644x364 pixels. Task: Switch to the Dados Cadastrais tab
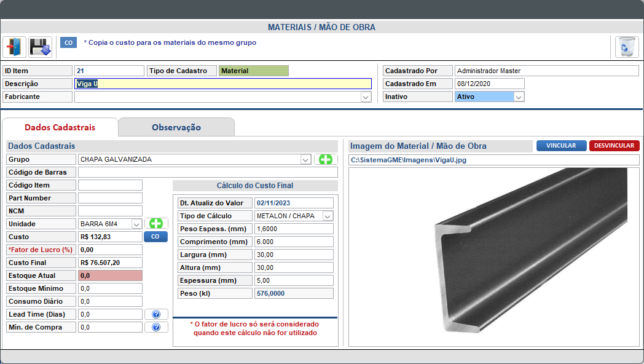click(60, 127)
